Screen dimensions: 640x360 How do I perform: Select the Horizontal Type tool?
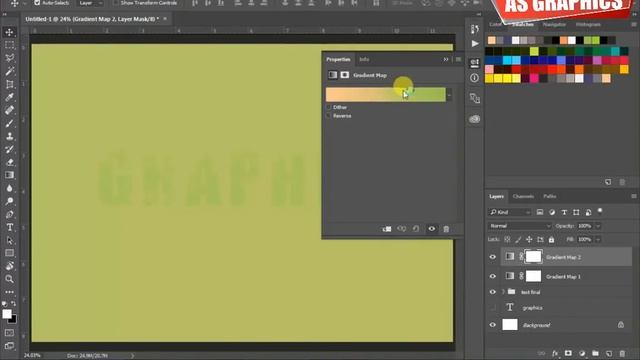(9, 227)
